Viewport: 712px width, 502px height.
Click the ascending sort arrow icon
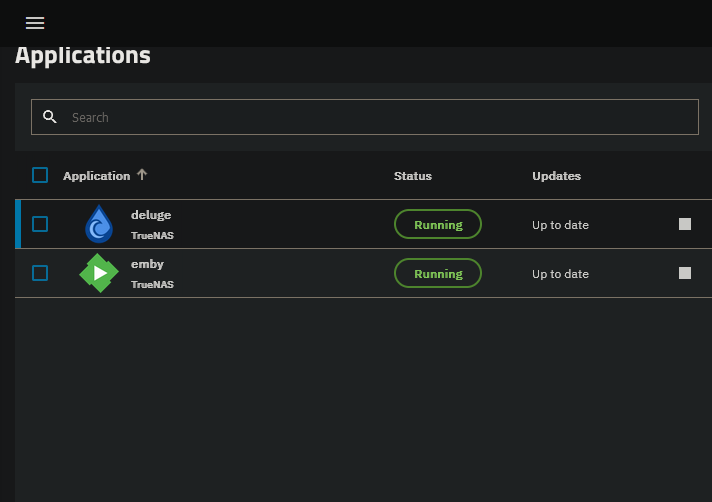click(142, 175)
